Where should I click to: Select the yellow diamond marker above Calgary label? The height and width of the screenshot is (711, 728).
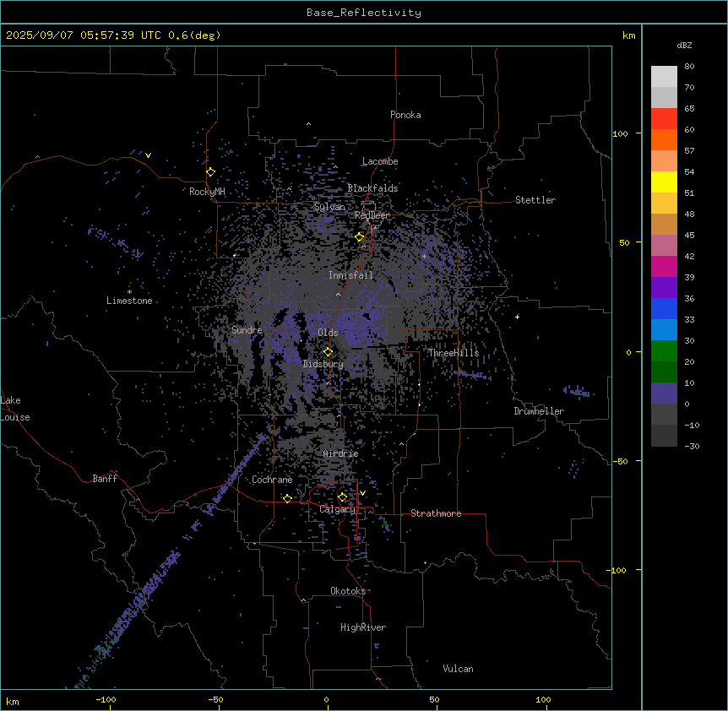342,497
